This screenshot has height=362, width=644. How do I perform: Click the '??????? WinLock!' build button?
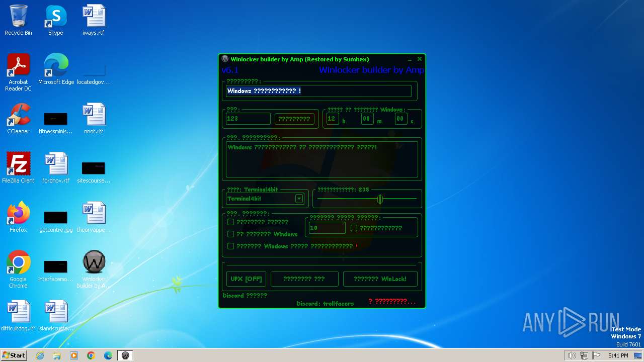tap(380, 279)
